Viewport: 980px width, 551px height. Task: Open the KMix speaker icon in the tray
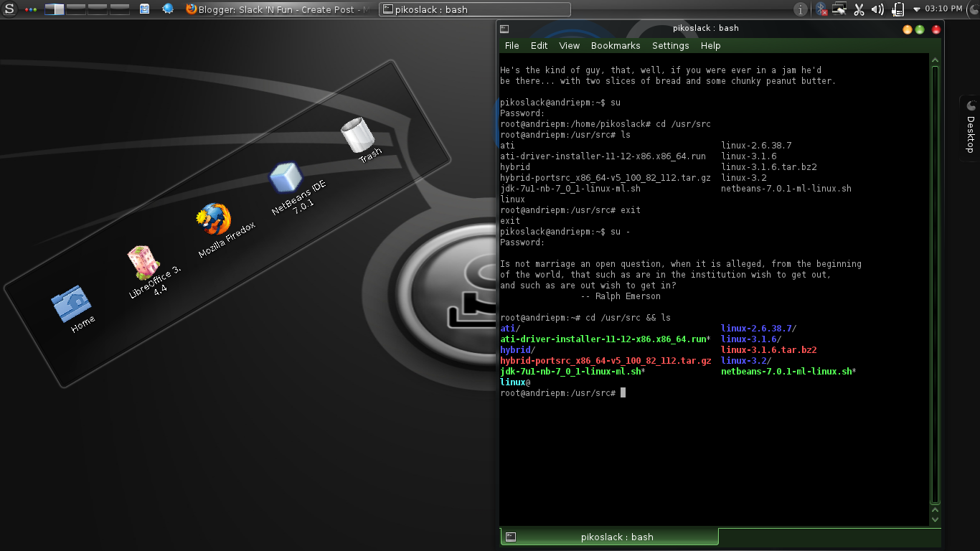877,9
